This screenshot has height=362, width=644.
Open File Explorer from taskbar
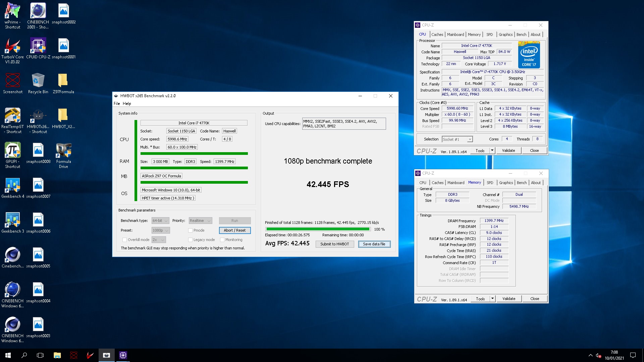tap(57, 355)
